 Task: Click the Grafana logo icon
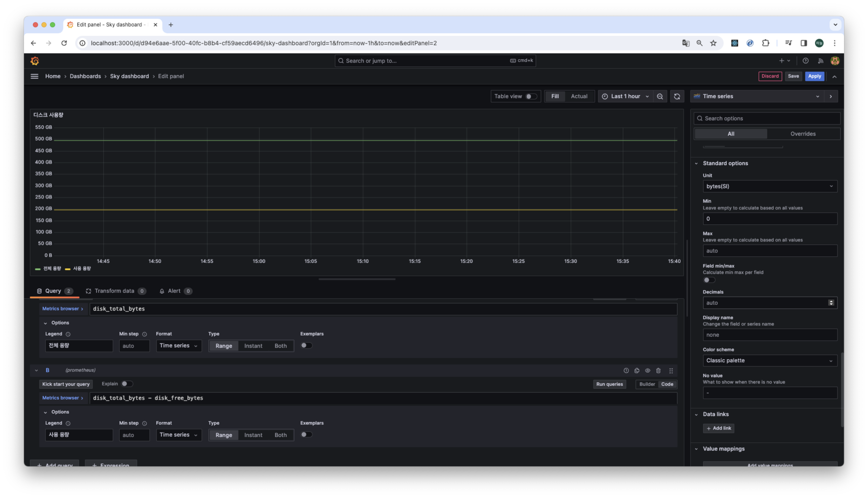click(x=35, y=61)
